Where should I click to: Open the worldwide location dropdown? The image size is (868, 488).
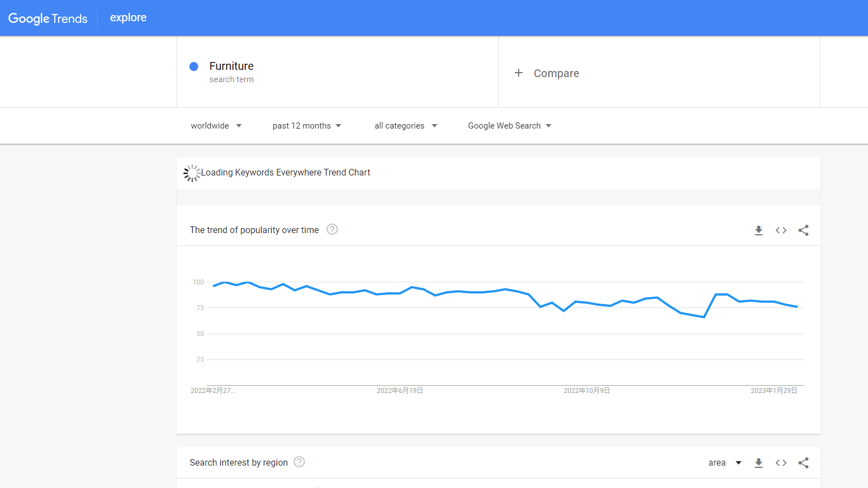[216, 126]
